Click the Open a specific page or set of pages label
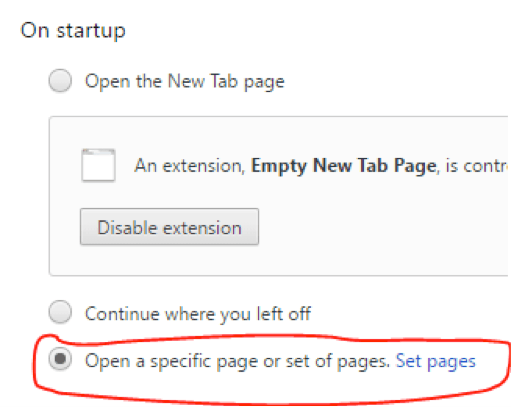Image resolution: width=511 pixels, height=407 pixels. pyautogui.click(x=237, y=361)
